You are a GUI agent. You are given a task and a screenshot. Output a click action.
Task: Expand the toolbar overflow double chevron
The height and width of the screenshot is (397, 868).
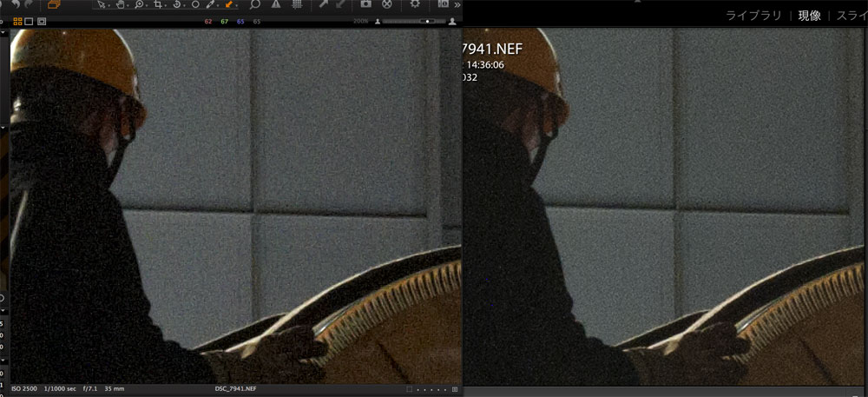click(457, 5)
